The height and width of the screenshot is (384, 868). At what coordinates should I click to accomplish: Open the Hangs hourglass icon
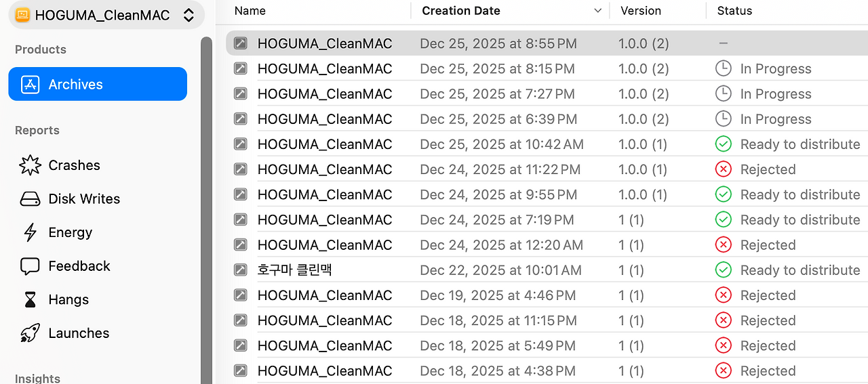31,300
